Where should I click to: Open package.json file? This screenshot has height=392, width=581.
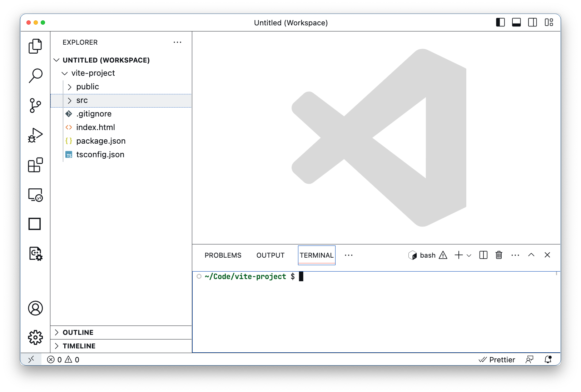pos(101,141)
